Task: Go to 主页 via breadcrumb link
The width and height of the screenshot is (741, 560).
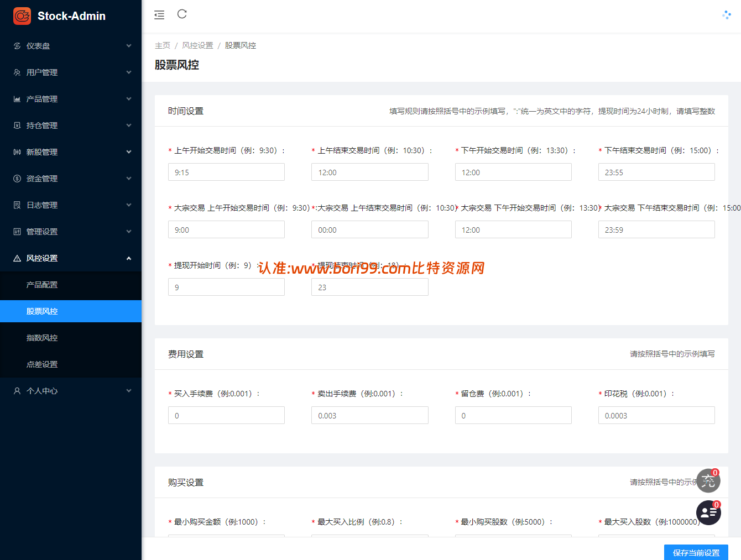Action: click(163, 45)
